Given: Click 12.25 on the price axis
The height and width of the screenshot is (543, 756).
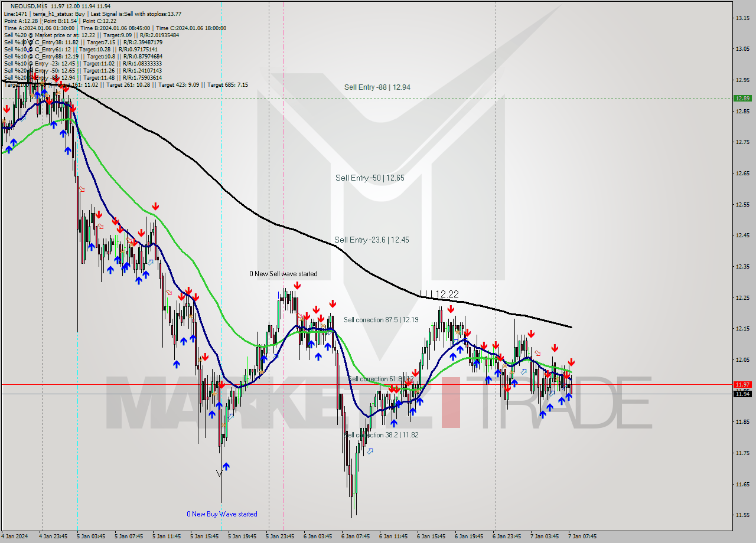Looking at the screenshot, I should tap(742, 297).
